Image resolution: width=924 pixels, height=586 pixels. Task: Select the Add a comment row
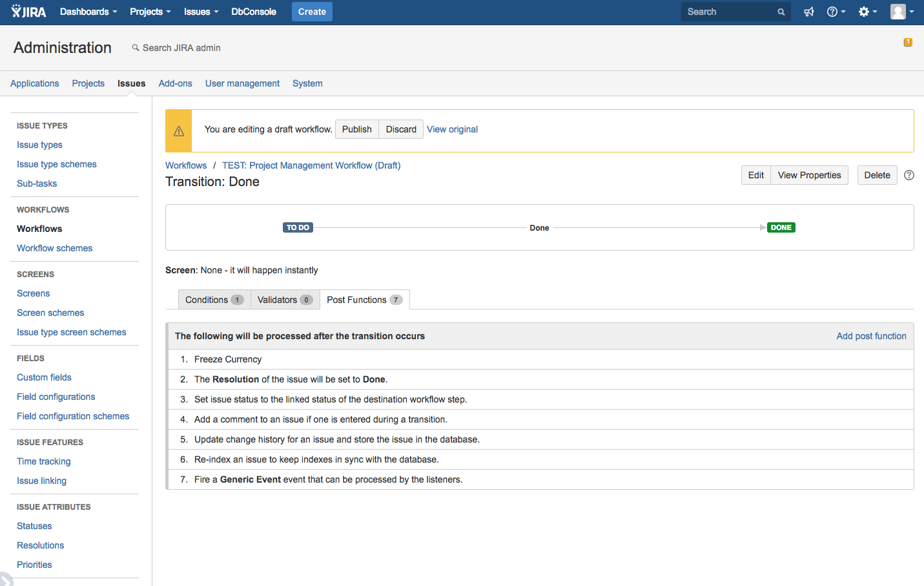pyautogui.click(x=540, y=419)
